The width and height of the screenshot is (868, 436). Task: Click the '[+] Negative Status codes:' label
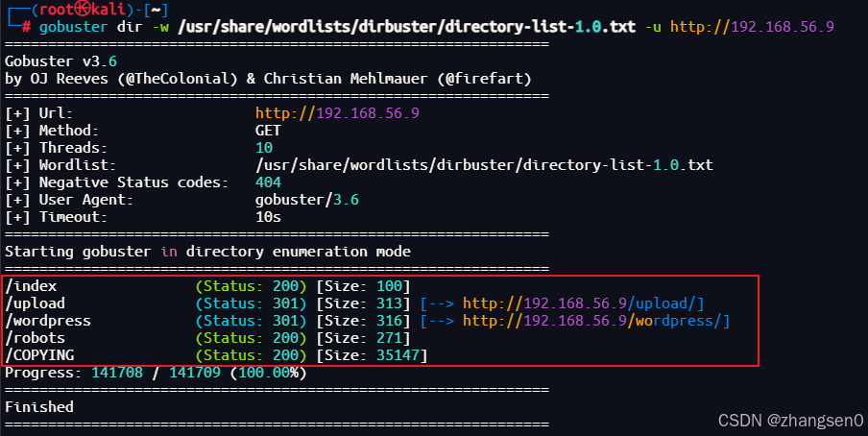[117, 182]
